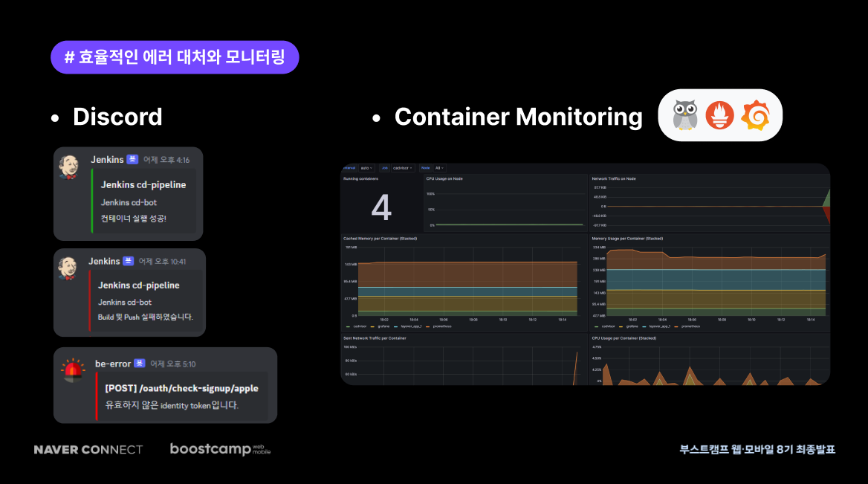
Task: Open 'Memory Usage per Container (Stacked)' title
Action: click(627, 239)
